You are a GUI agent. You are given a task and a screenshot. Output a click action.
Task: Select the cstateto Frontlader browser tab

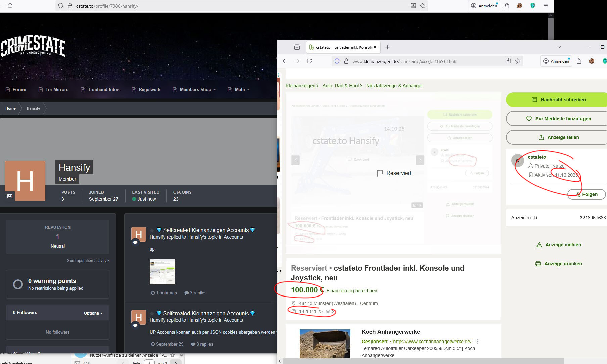[343, 47]
